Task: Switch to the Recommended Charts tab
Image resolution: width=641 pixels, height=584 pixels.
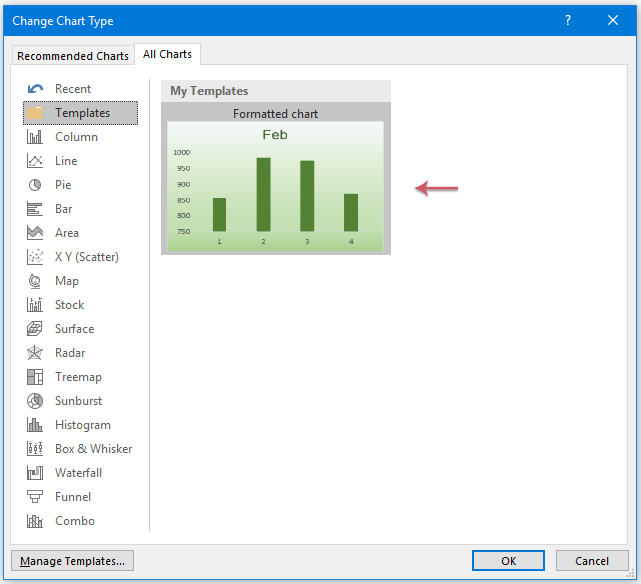Action: [x=73, y=56]
